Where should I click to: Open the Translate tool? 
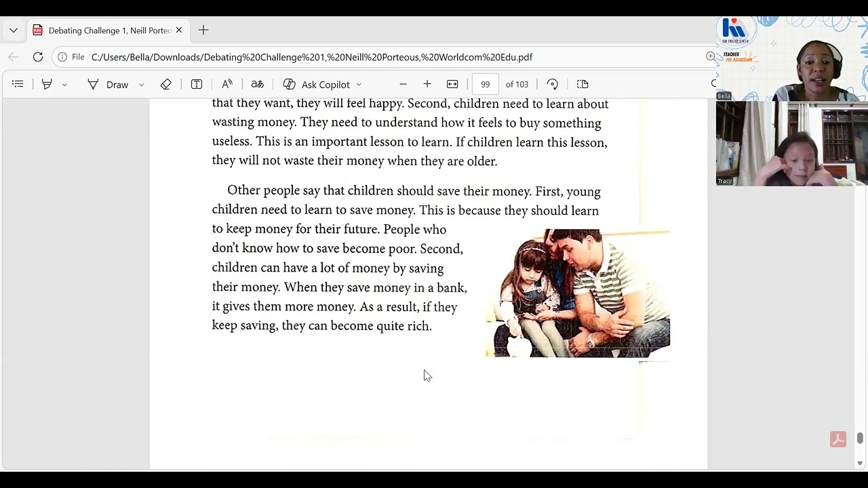coord(257,84)
